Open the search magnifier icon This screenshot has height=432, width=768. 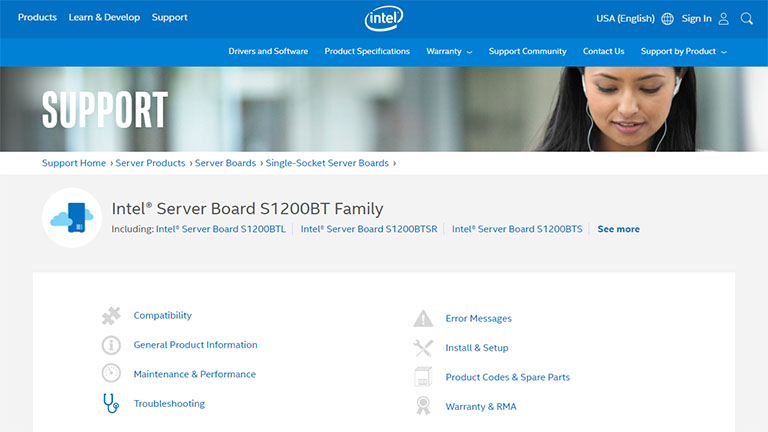[x=746, y=19]
